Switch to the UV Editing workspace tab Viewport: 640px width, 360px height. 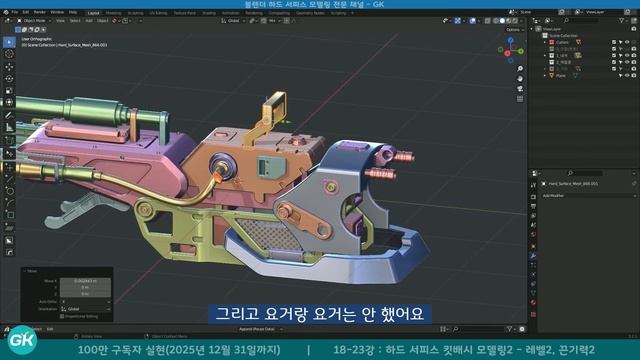[x=158, y=13]
